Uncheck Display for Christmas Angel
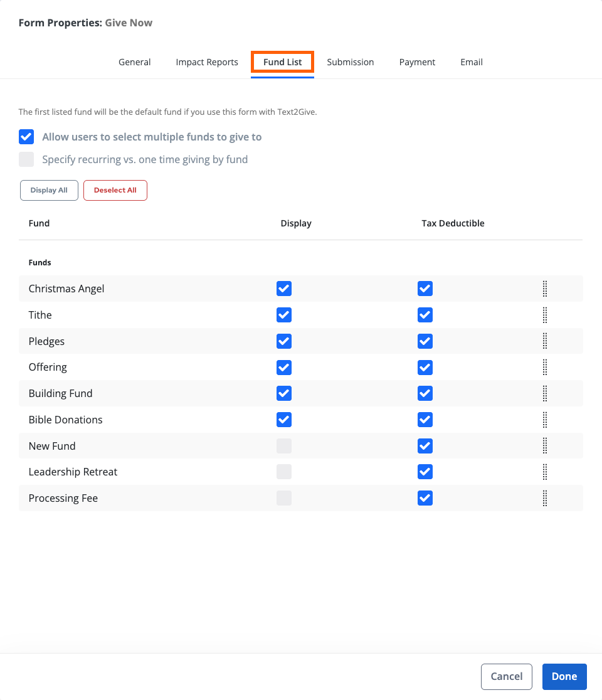This screenshot has height=700, width=602. pos(284,289)
